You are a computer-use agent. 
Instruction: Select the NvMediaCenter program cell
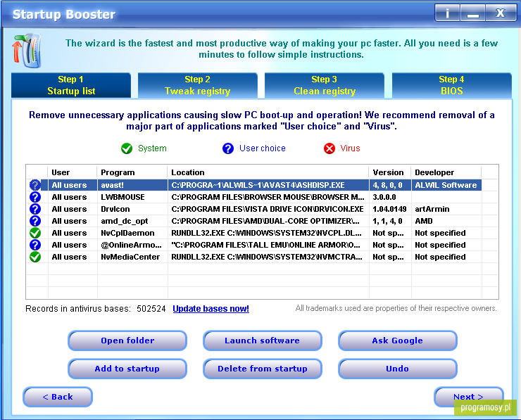click(132, 257)
